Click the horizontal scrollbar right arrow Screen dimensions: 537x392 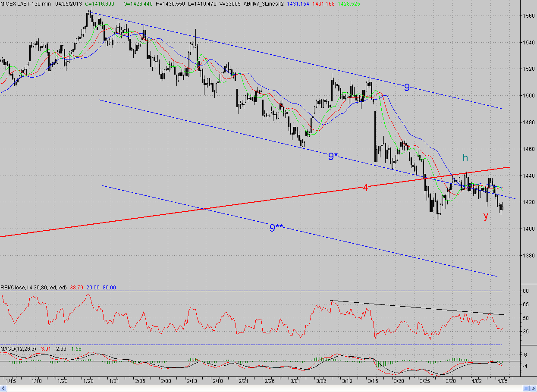533,389
